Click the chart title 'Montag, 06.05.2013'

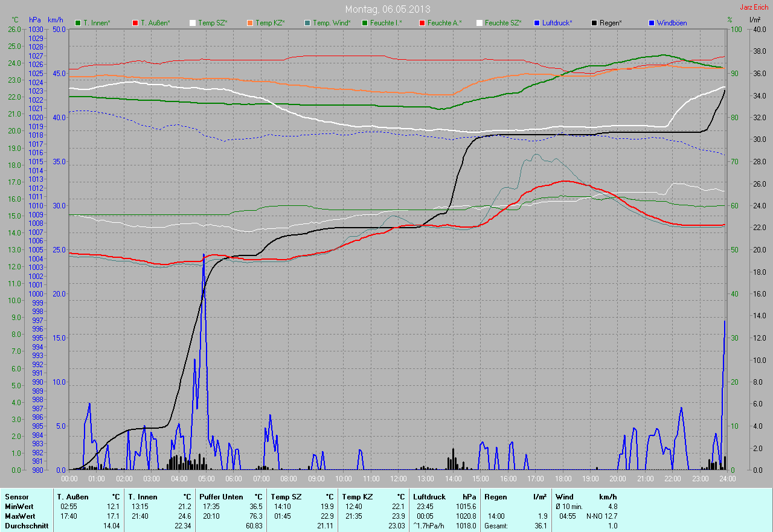pos(388,9)
